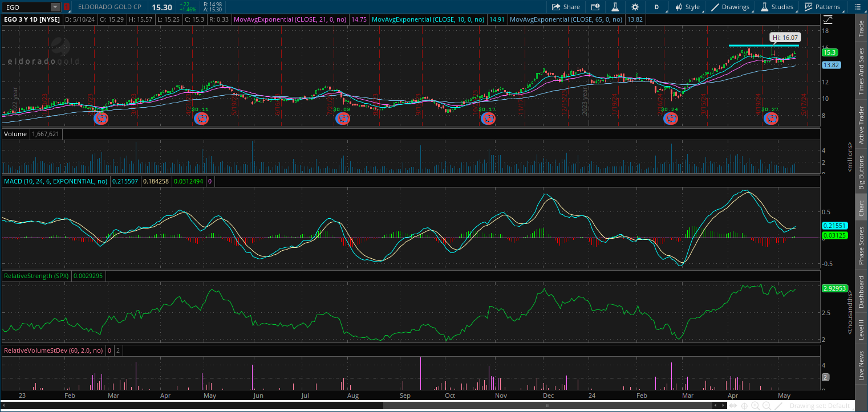
Task: Click the crosshair pan tool icon
Action: (745, 406)
